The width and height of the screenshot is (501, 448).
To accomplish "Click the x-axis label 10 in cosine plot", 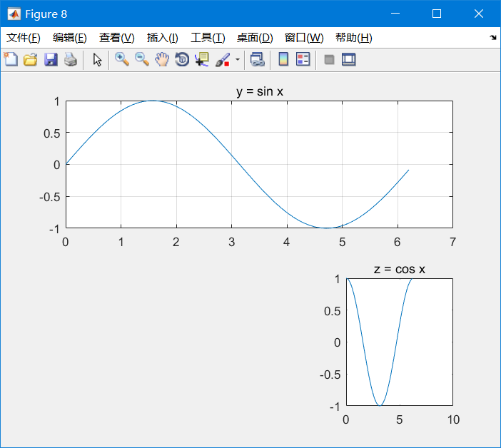I will click(453, 419).
